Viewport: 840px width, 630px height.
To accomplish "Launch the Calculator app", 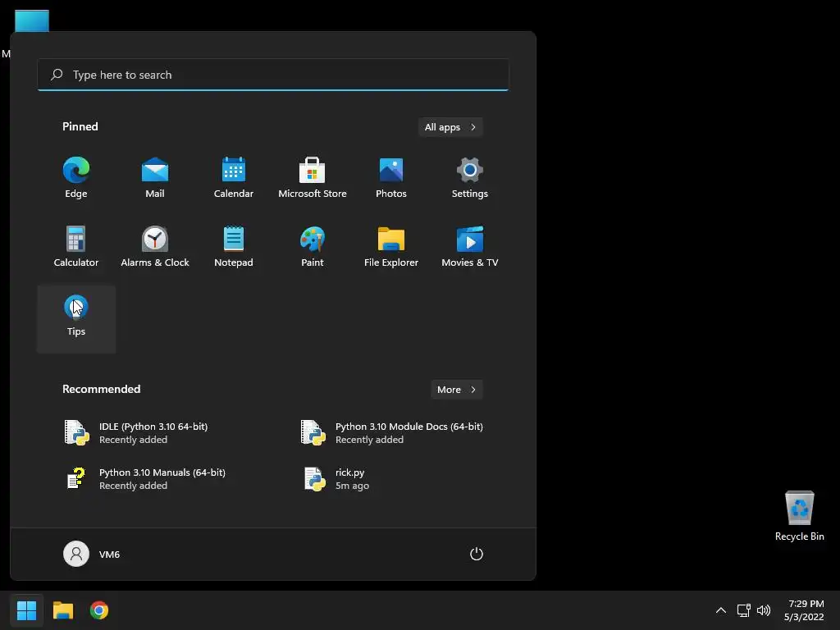I will (76, 247).
